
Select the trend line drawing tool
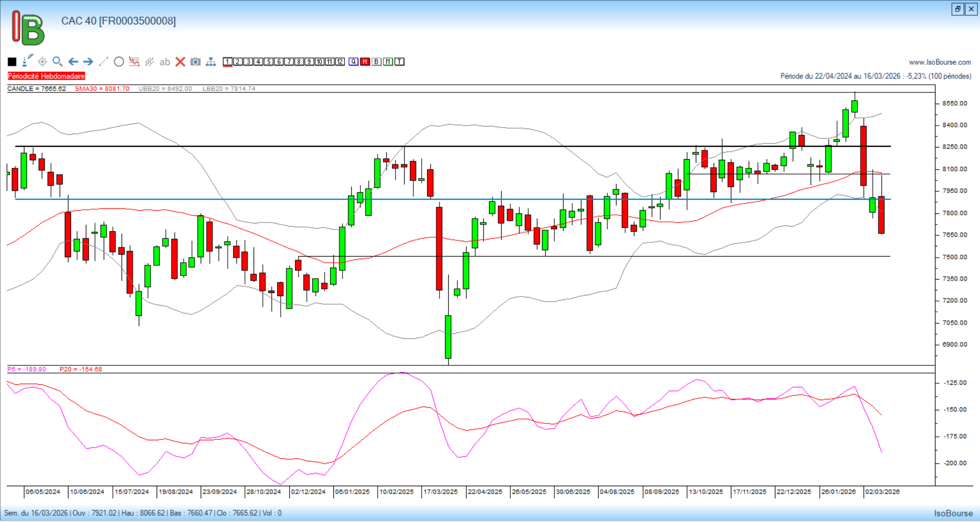(104, 62)
